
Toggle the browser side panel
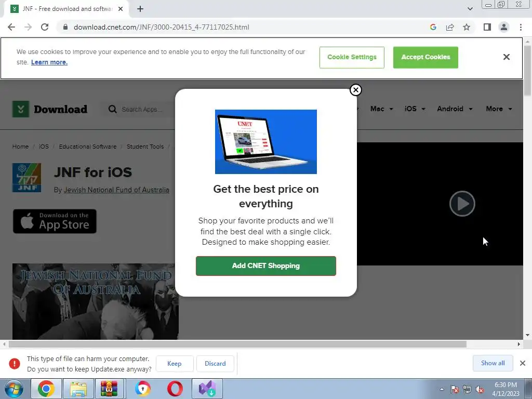pos(487,27)
